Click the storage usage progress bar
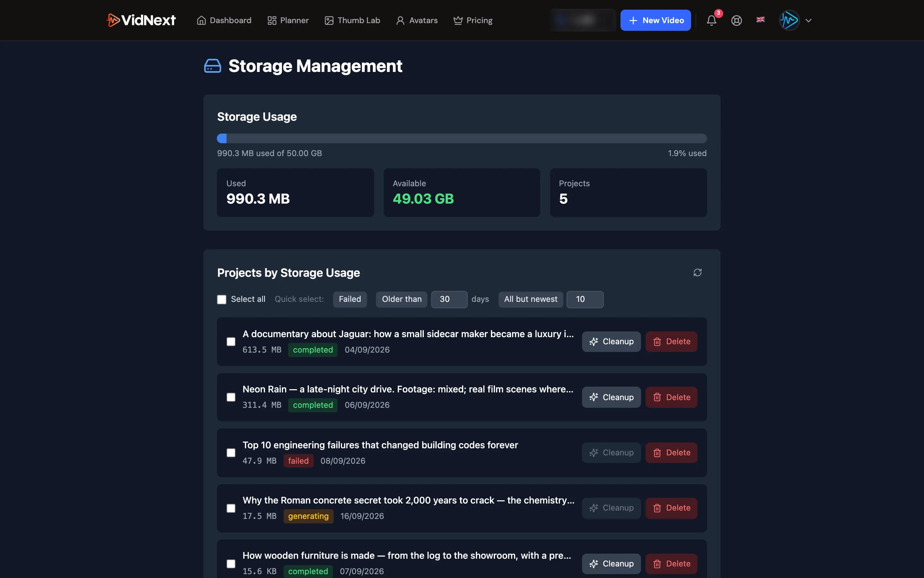The width and height of the screenshot is (924, 578). (462, 138)
